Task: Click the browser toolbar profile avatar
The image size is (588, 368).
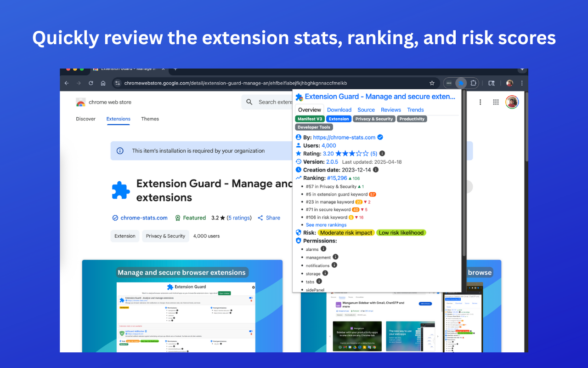Action: (x=509, y=83)
